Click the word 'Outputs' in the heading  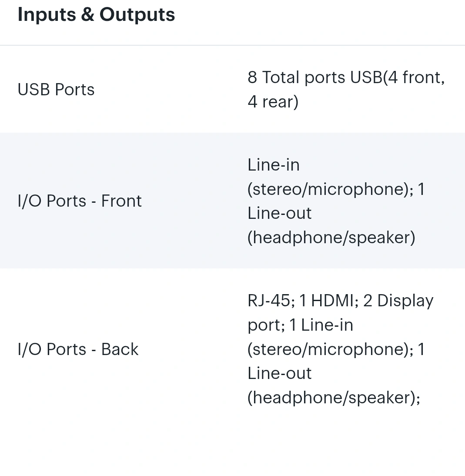point(137,14)
